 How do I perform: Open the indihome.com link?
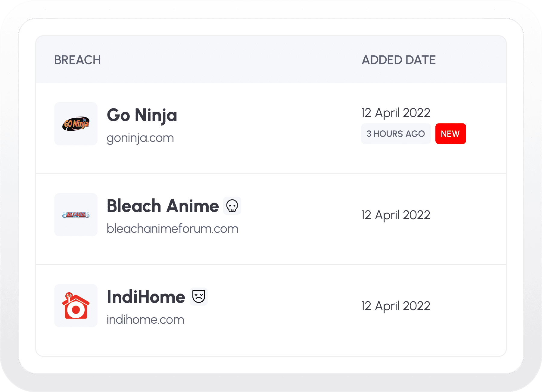click(x=145, y=320)
